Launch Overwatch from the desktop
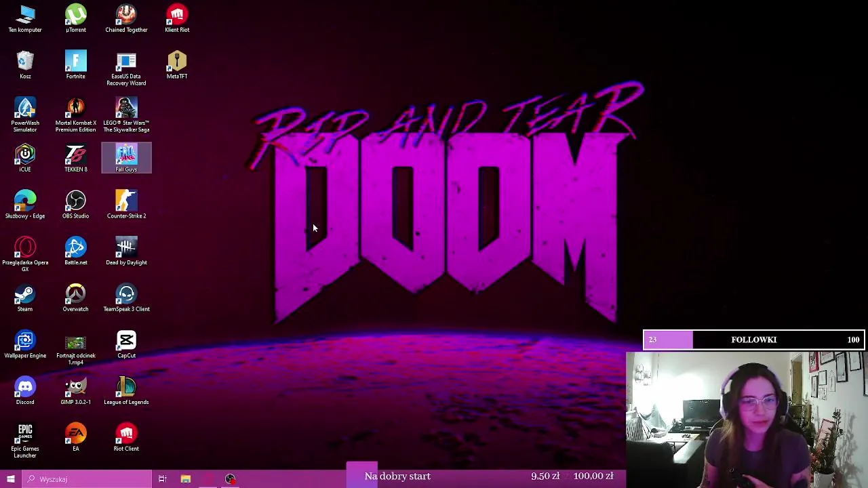Viewport: 868px width, 488px height. click(x=76, y=298)
